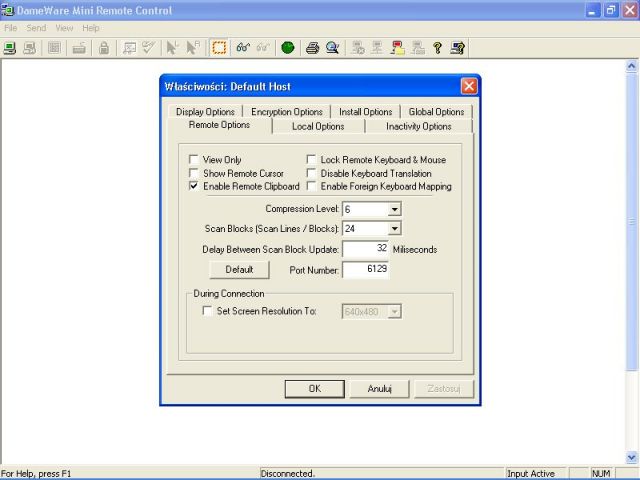Click the 'Disconnected.' status bar text
This screenshot has width=640, height=480.
(288, 473)
